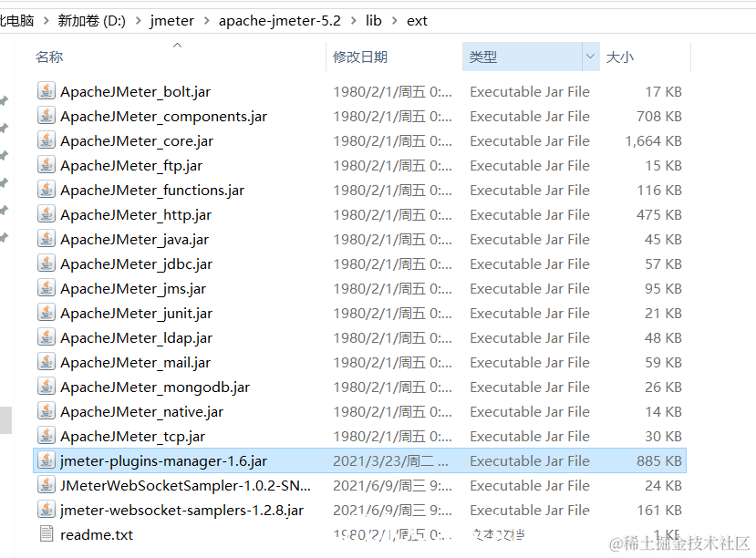Select the ApacheJMeter_ldap.jar file name
Screen dimensions: 756x558
coord(137,337)
